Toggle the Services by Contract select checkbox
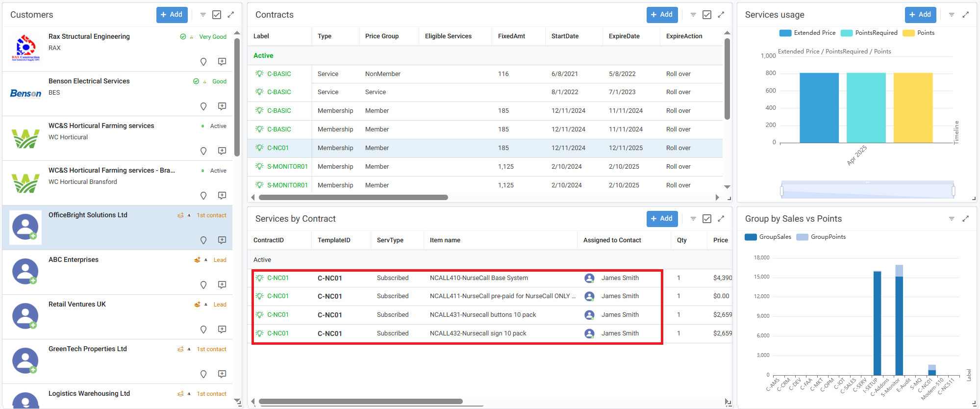Image resolution: width=980 pixels, height=409 pixels. tap(707, 219)
